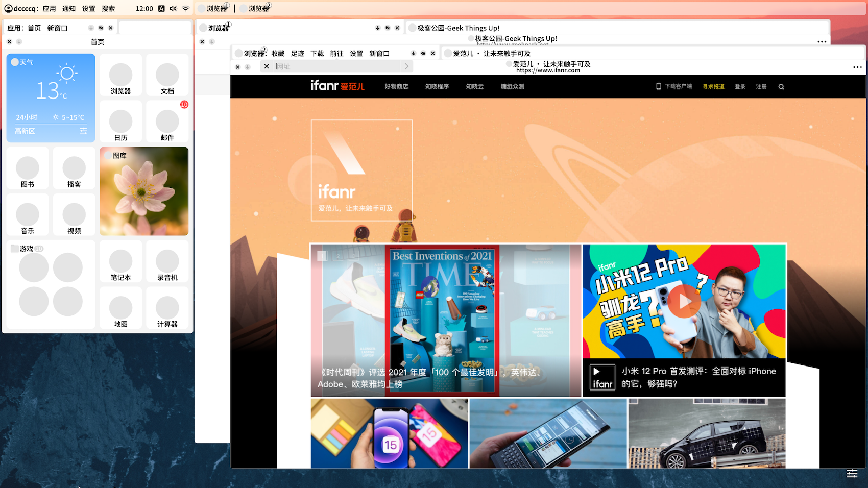Screen dimensions: 868x488
Task: Click the dccccq user account icon
Action: click(8, 8)
